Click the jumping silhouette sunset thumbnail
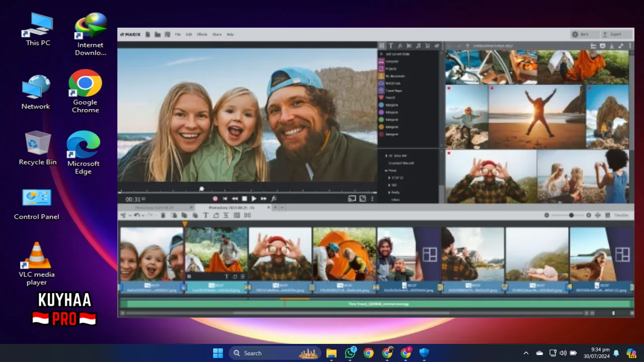Image resolution: width=644 pixels, height=362 pixels. pos(537,117)
